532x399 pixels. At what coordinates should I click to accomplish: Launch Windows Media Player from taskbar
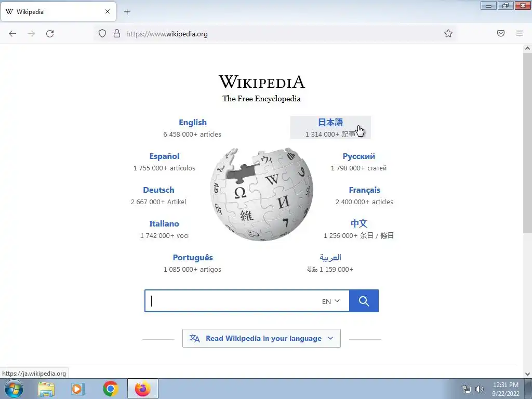[78, 389]
